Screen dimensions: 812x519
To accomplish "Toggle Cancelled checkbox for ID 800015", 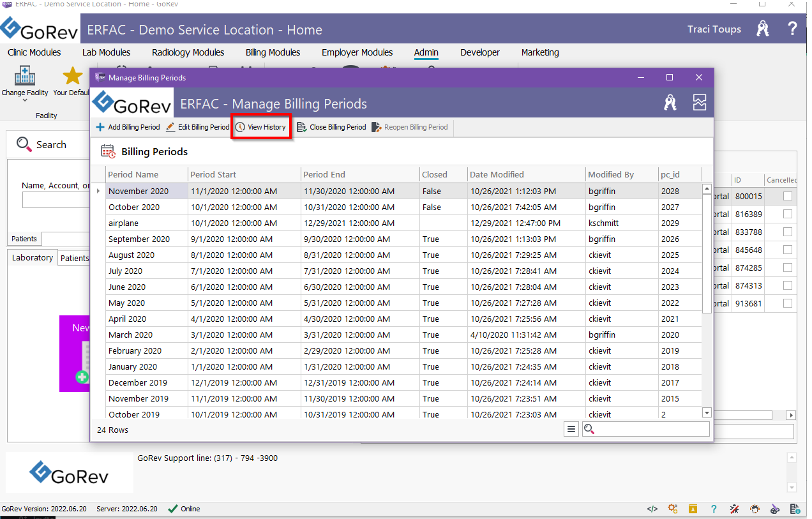I will pyautogui.click(x=788, y=196).
